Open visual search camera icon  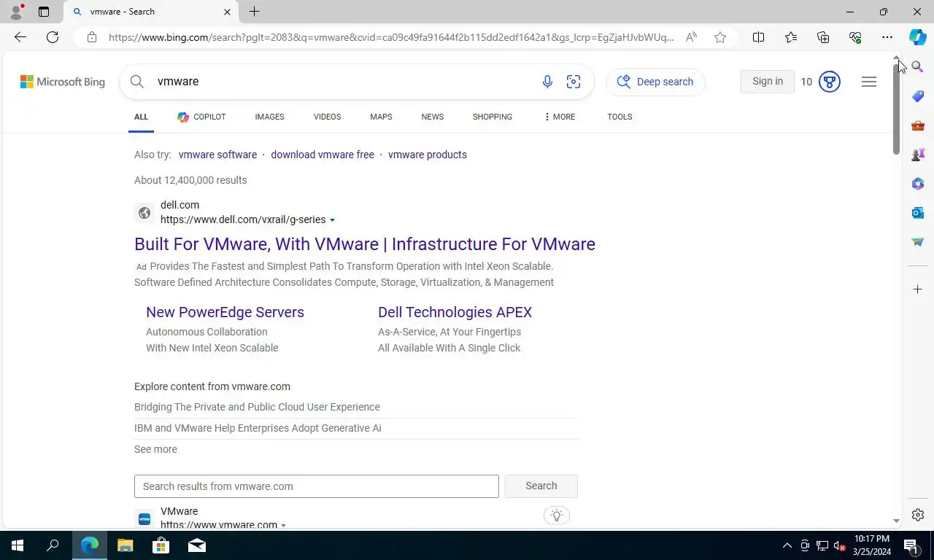point(574,82)
